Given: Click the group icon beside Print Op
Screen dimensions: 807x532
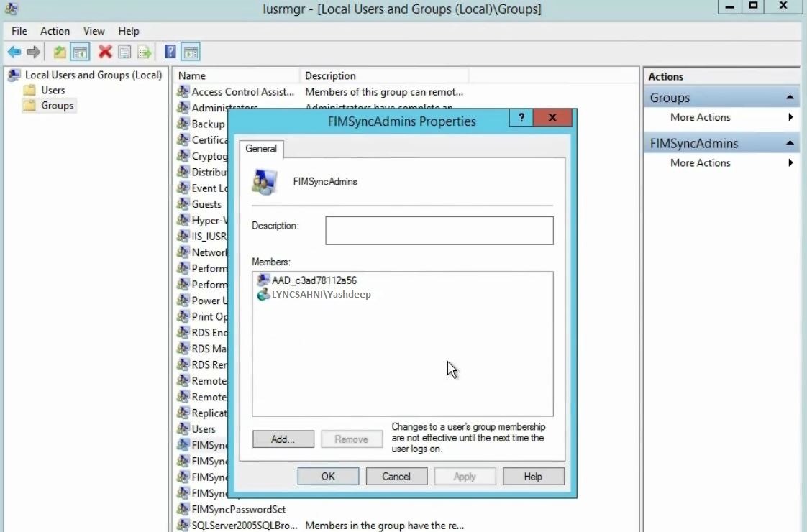Looking at the screenshot, I should (x=183, y=316).
